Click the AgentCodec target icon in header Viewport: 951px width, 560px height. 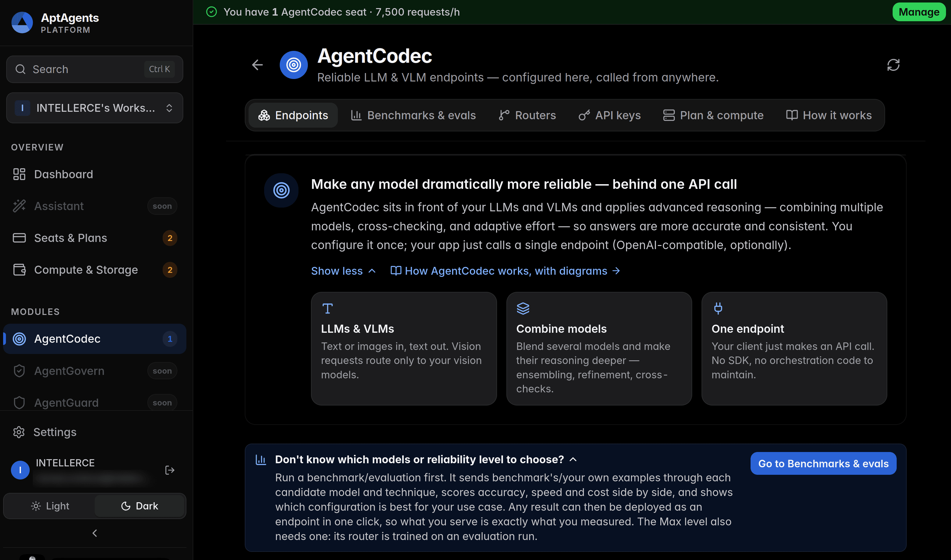pyautogui.click(x=293, y=65)
